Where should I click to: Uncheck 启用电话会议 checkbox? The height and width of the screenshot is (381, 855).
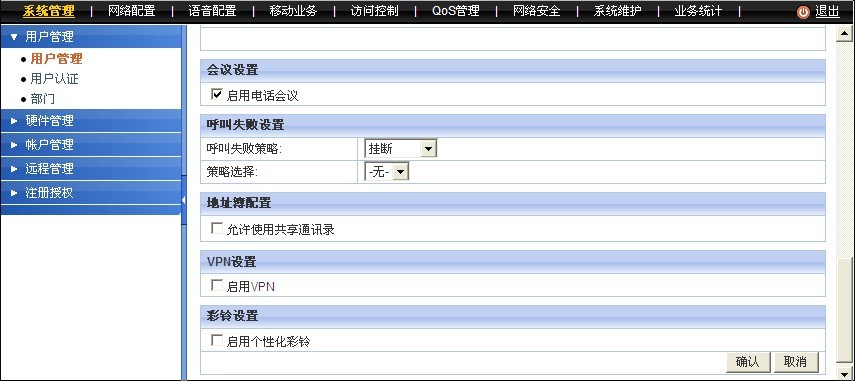pyautogui.click(x=216, y=94)
